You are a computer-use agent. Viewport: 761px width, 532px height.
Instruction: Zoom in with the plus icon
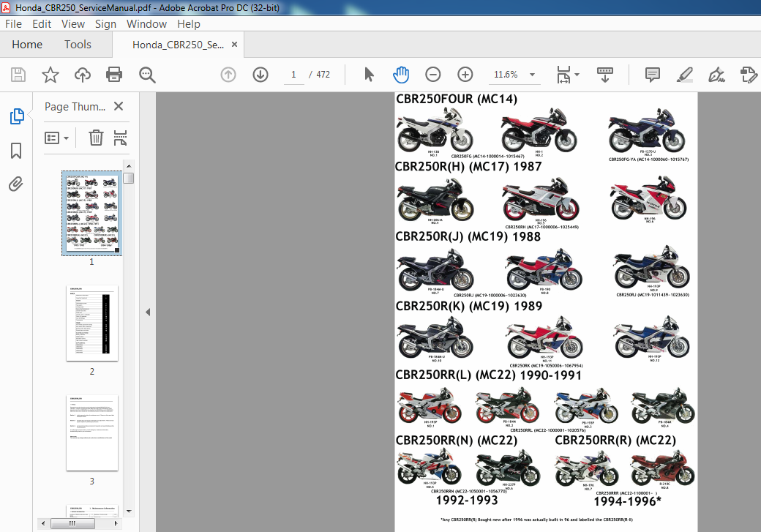(465, 75)
